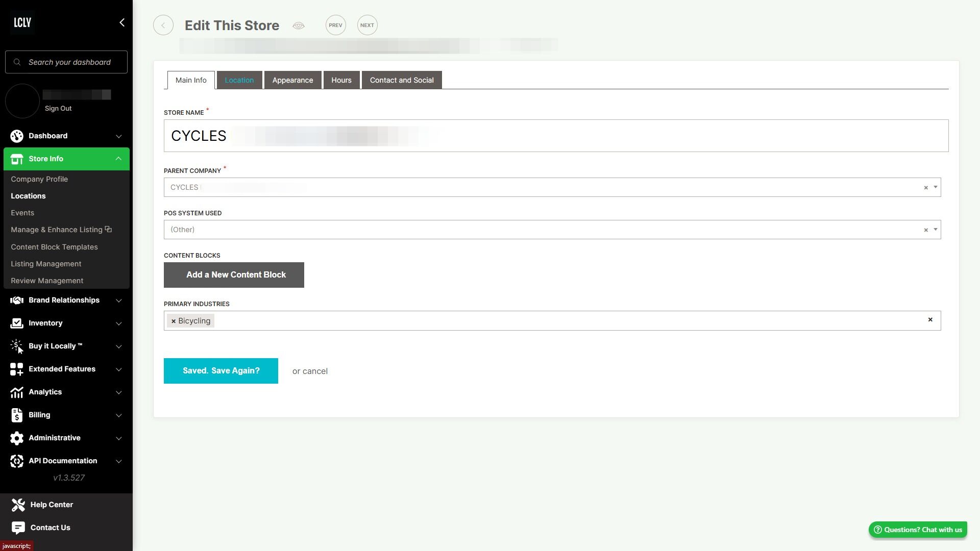Open Help Center tools icon
This screenshot has height=551, width=980.
18,505
